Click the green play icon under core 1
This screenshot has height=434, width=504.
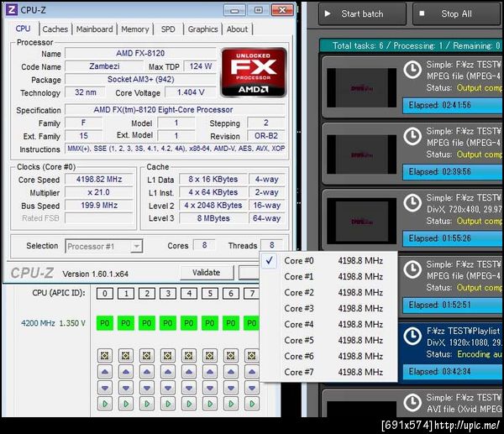coord(126,404)
